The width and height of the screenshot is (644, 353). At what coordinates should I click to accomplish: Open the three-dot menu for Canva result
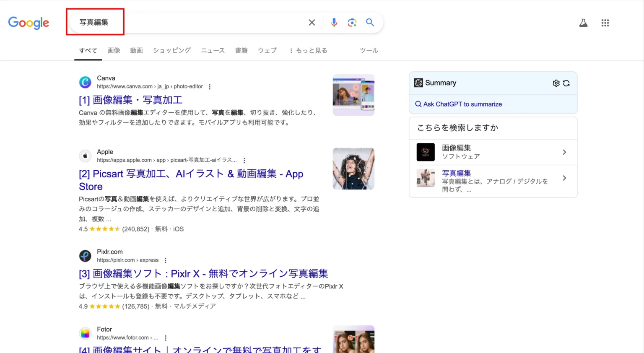210,87
